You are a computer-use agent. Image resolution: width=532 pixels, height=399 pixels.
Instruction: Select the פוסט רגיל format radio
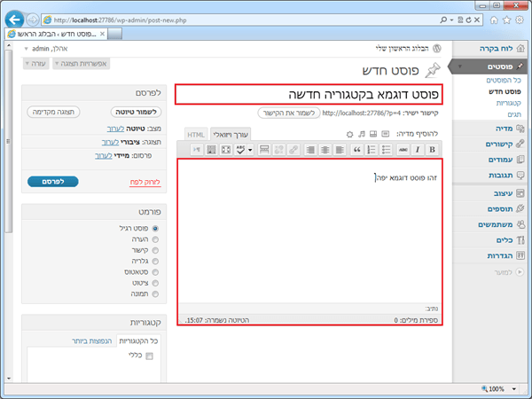pos(155,229)
